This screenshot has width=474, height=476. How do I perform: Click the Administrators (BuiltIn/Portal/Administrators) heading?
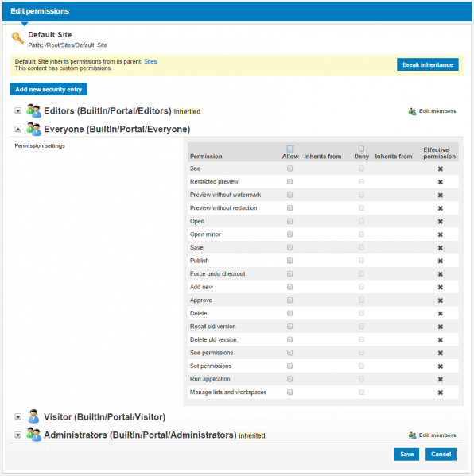[140, 435]
